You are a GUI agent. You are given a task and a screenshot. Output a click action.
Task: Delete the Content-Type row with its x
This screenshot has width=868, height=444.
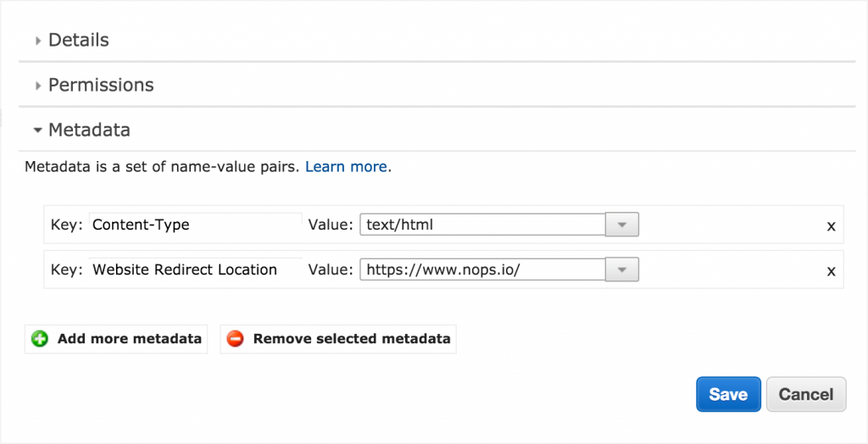(x=831, y=226)
